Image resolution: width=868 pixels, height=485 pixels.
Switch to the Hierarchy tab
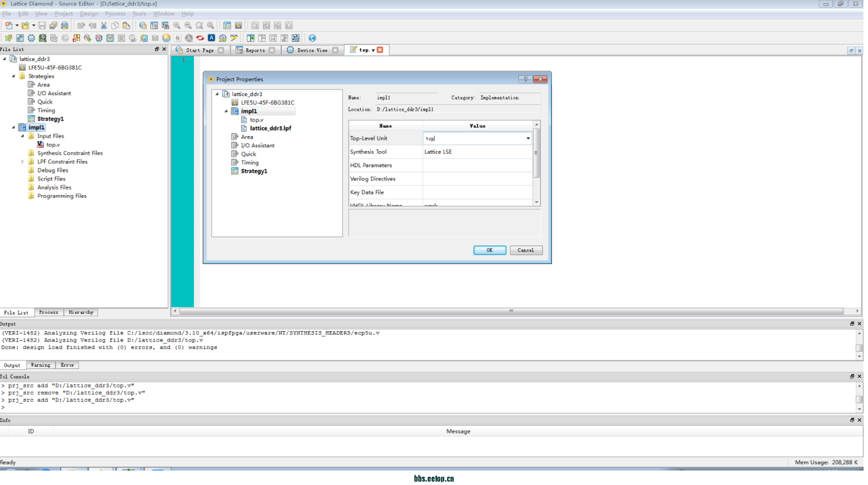point(81,313)
